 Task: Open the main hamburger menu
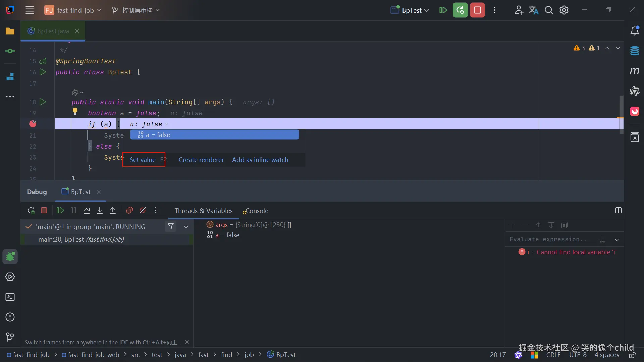point(30,10)
